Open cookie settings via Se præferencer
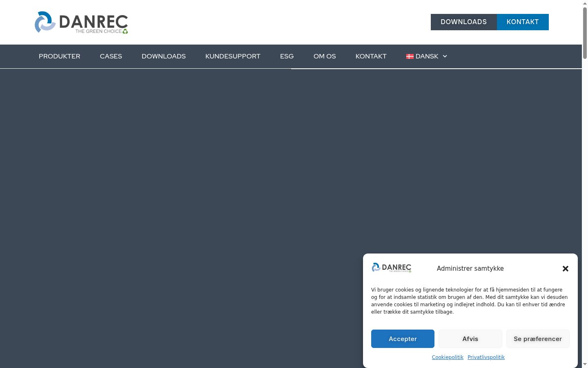Viewport: 588px width, 368px height. coord(538,339)
